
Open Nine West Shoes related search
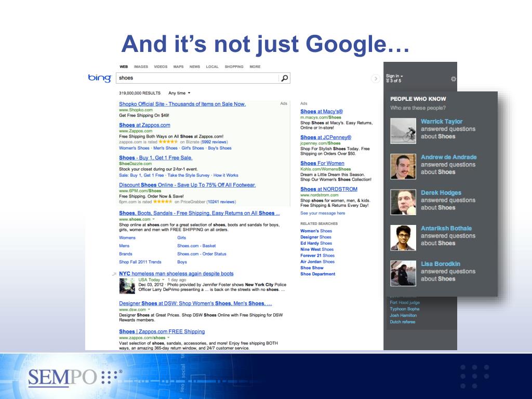click(317, 249)
